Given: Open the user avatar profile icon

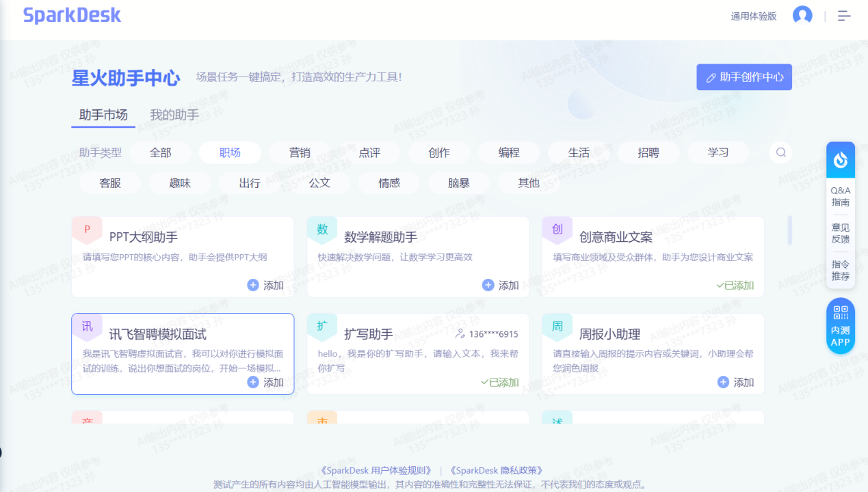Looking at the screenshot, I should coord(802,16).
